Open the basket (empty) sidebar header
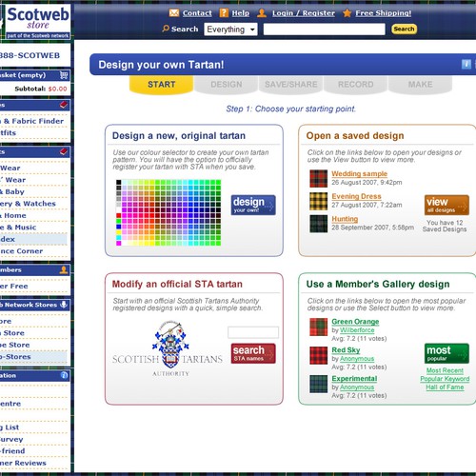Viewport: 476px width, 476px height. point(35,75)
